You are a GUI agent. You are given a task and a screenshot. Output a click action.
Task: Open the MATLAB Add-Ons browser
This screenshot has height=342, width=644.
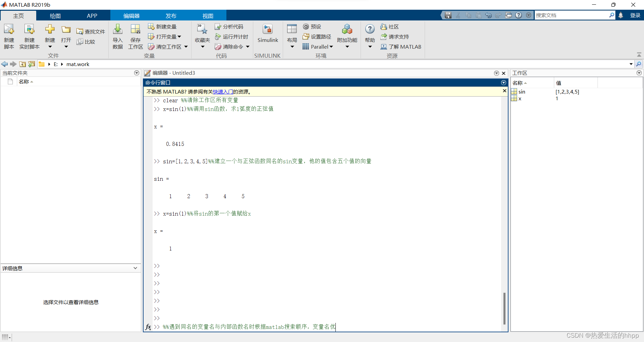click(347, 36)
